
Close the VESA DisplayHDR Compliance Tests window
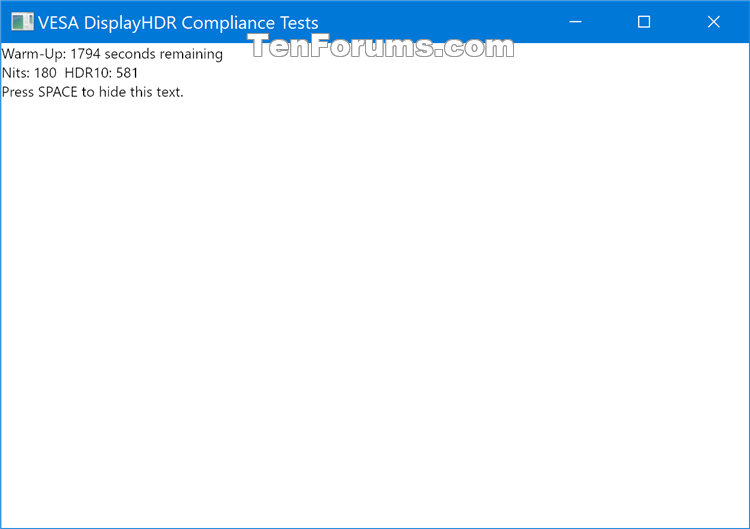tap(714, 22)
